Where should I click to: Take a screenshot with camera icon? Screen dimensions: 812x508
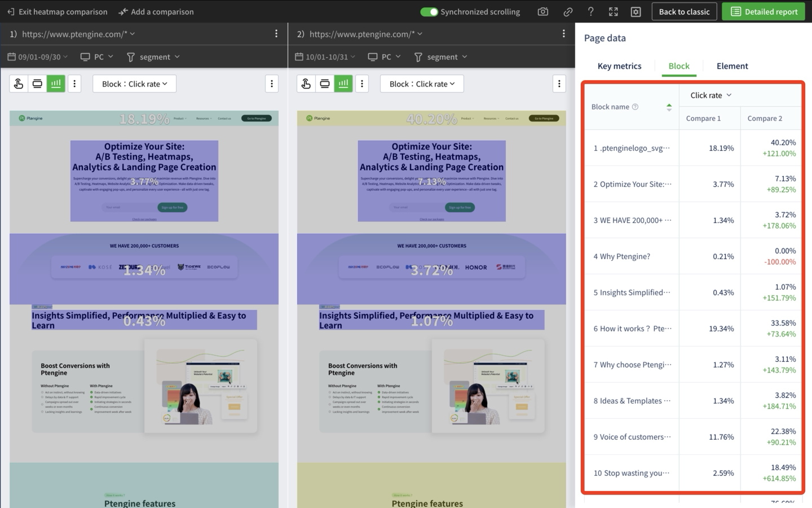543,11
